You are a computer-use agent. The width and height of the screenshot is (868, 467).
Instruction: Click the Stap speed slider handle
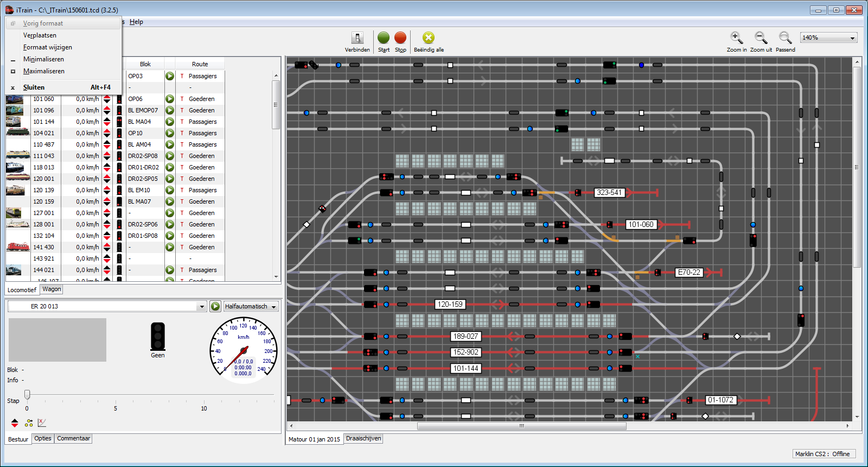27,394
